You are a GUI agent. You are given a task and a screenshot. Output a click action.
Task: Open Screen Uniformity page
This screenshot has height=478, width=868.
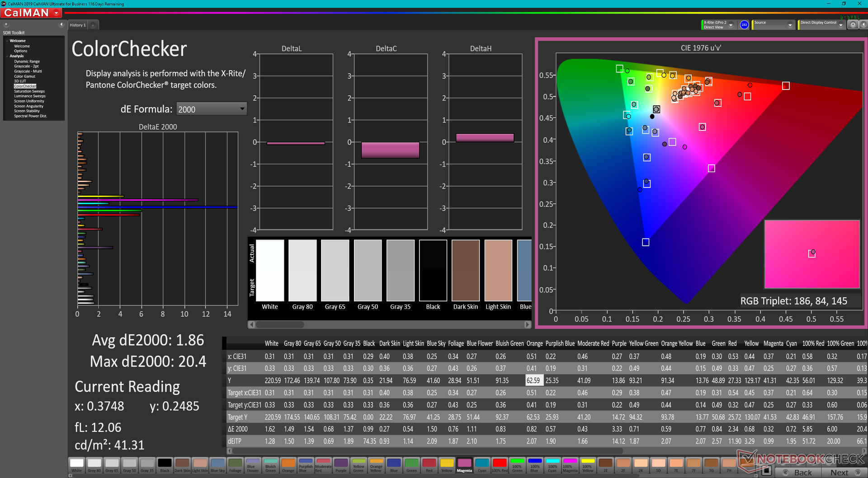[x=29, y=101]
